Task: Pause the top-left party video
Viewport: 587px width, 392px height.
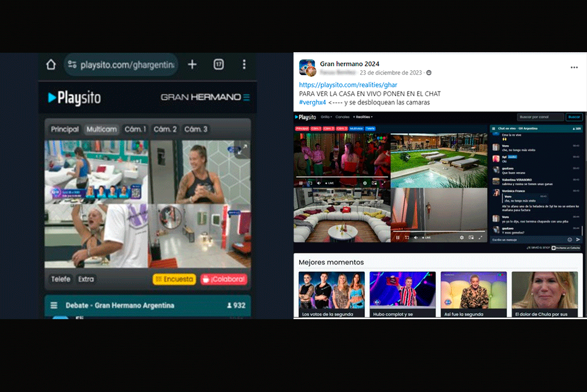Action: (x=301, y=183)
